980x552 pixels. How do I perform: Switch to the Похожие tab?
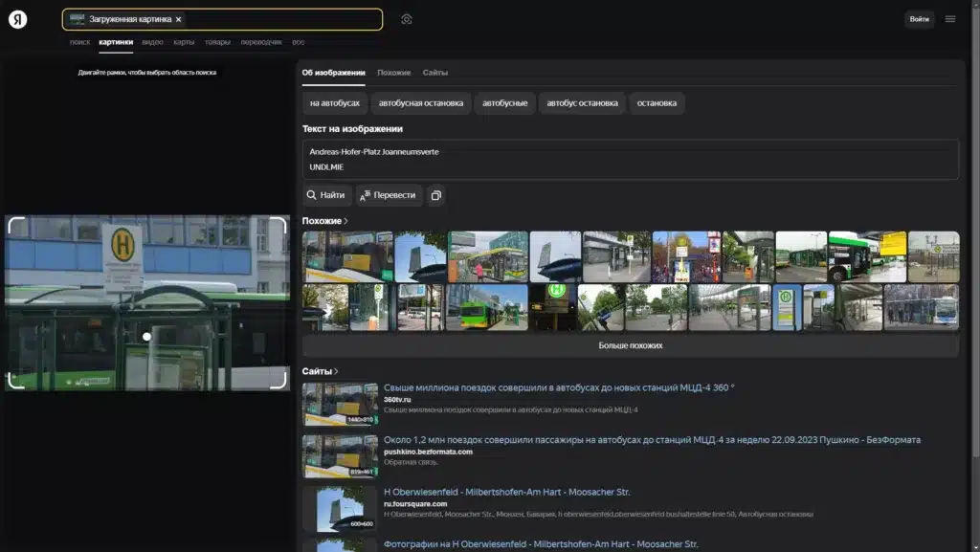[393, 73]
